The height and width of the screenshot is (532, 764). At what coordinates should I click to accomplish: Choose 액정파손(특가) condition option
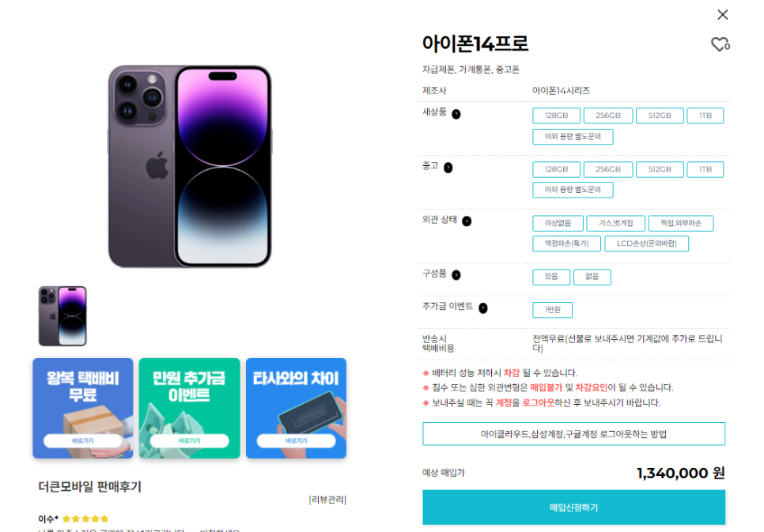click(566, 243)
